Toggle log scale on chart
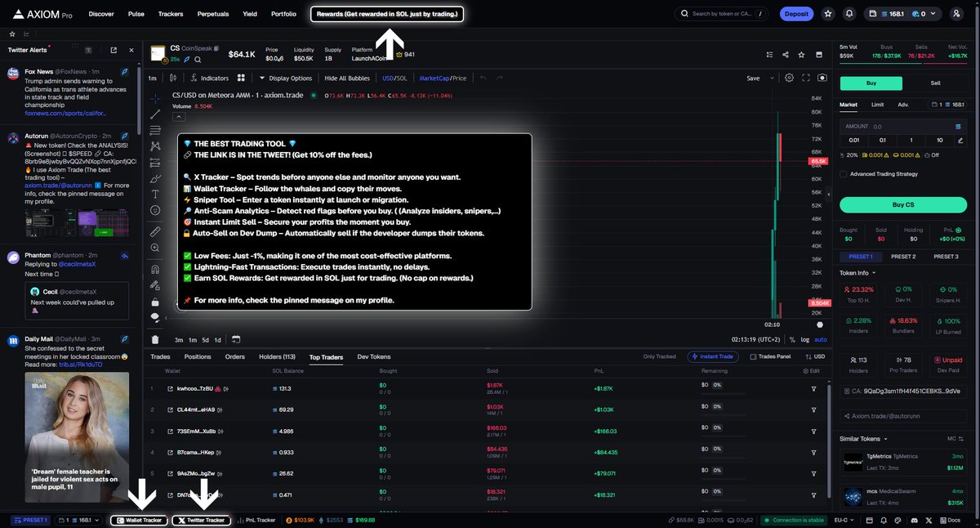 click(806, 339)
